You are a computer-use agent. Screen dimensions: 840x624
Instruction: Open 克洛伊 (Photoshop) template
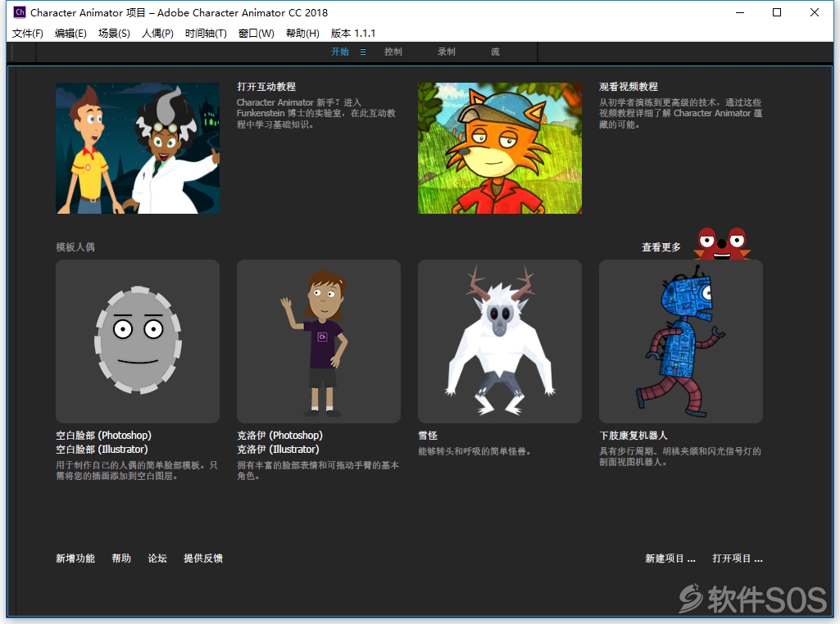[279, 435]
